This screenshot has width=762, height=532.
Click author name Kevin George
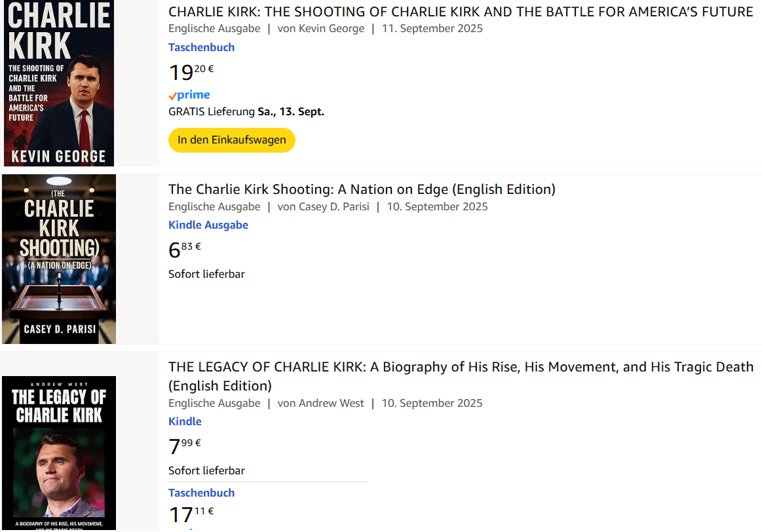coord(330,28)
